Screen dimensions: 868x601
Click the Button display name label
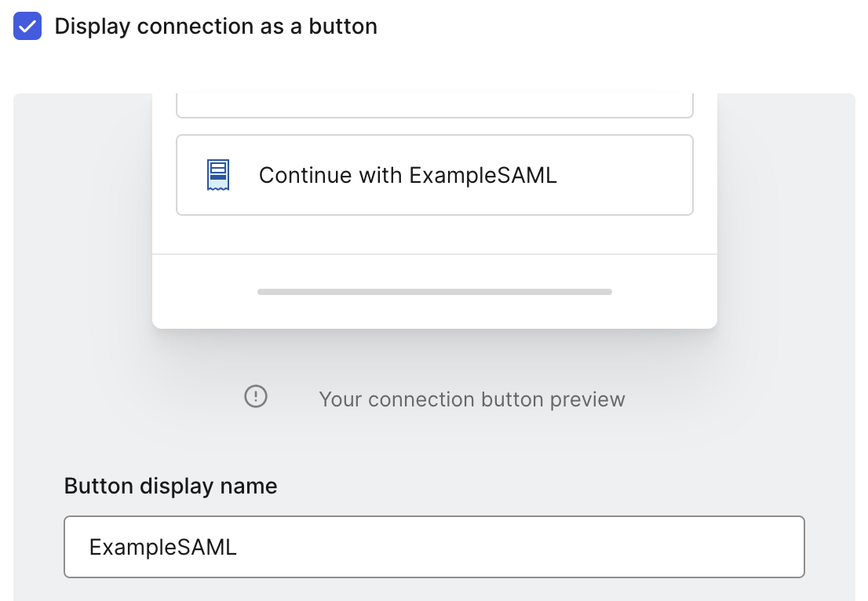click(170, 486)
